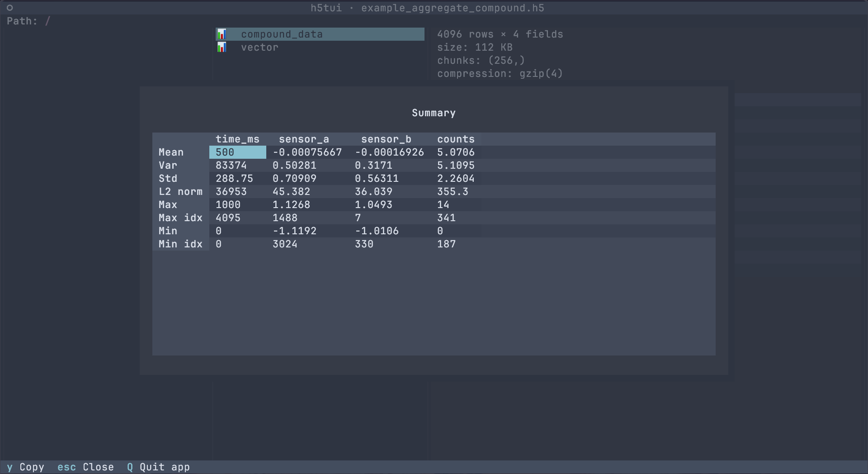Select Min idx sensor_a value 3024

pos(285,244)
